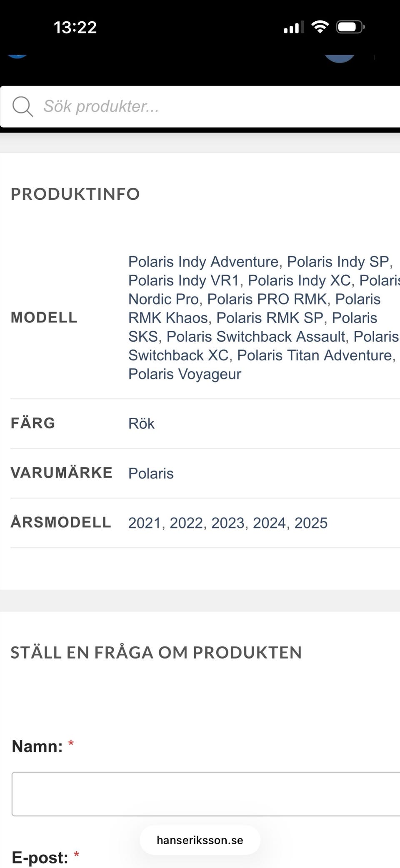
Task: Tap the Wi-Fi status icon
Action: pos(320,27)
